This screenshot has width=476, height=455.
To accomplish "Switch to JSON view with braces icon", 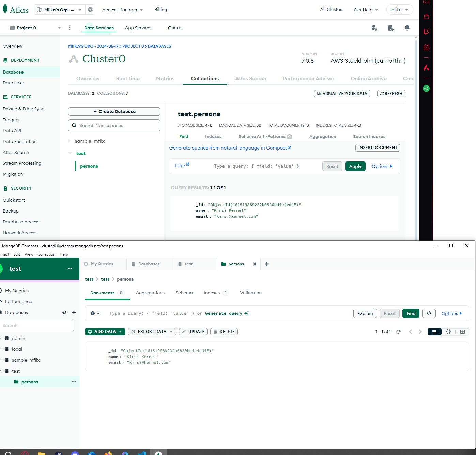I will [x=448, y=332].
